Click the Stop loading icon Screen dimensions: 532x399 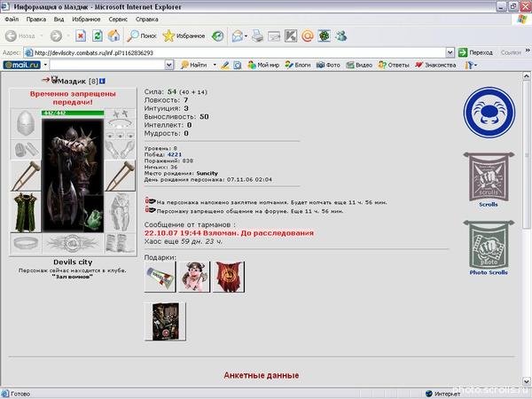click(x=81, y=36)
